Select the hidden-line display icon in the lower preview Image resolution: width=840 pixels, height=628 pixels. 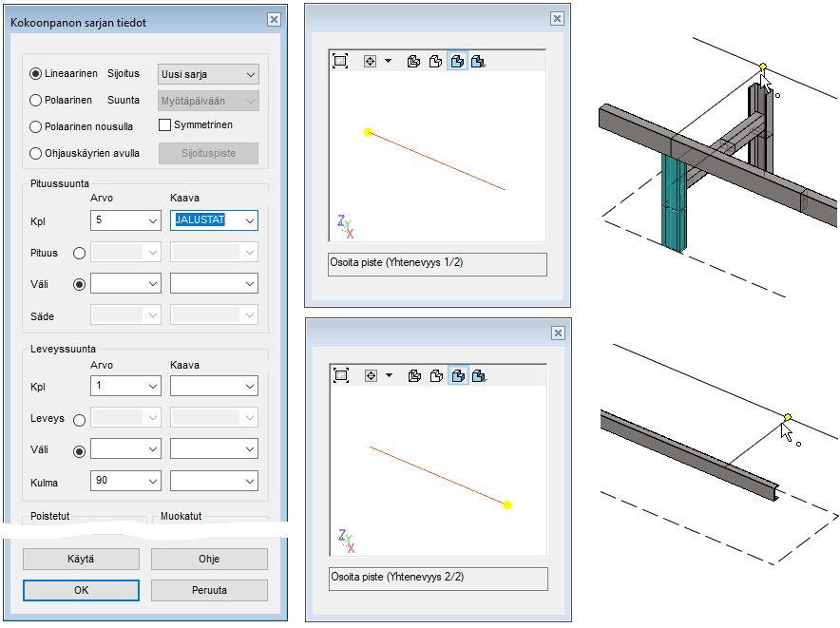[435, 376]
